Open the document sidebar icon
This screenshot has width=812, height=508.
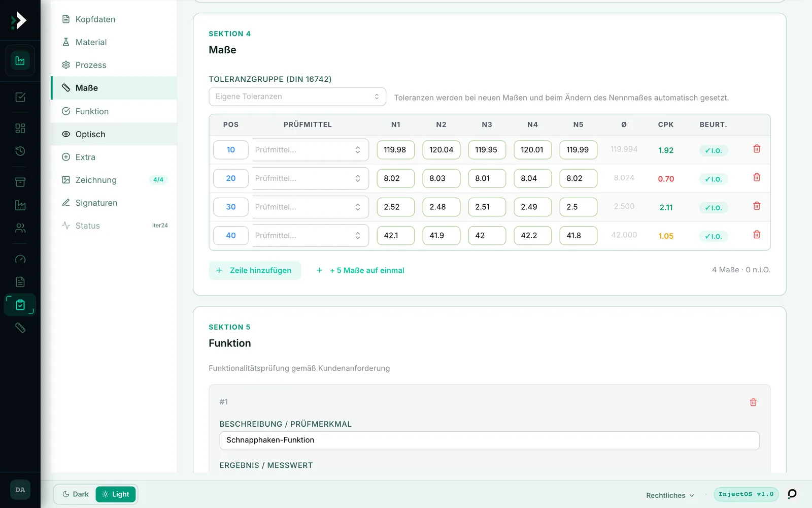[x=20, y=282]
